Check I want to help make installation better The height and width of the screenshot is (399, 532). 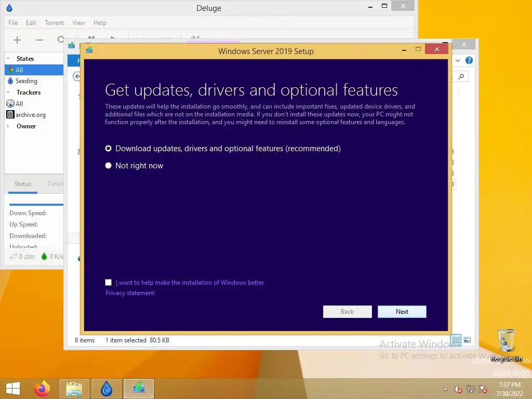pos(108,282)
